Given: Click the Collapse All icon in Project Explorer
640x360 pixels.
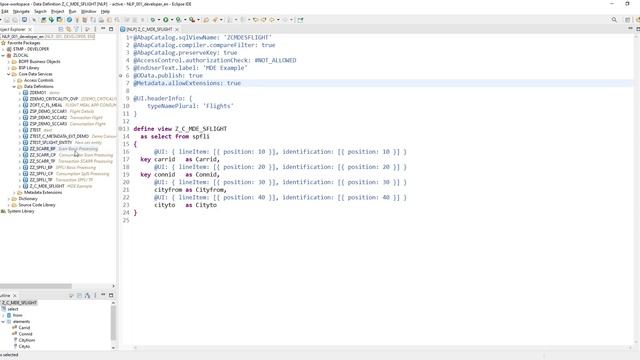Looking at the screenshot, I should tap(61, 29).
